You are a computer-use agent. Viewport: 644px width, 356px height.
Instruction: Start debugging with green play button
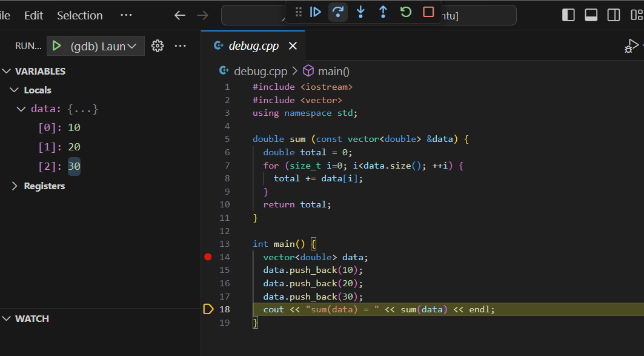click(56, 46)
